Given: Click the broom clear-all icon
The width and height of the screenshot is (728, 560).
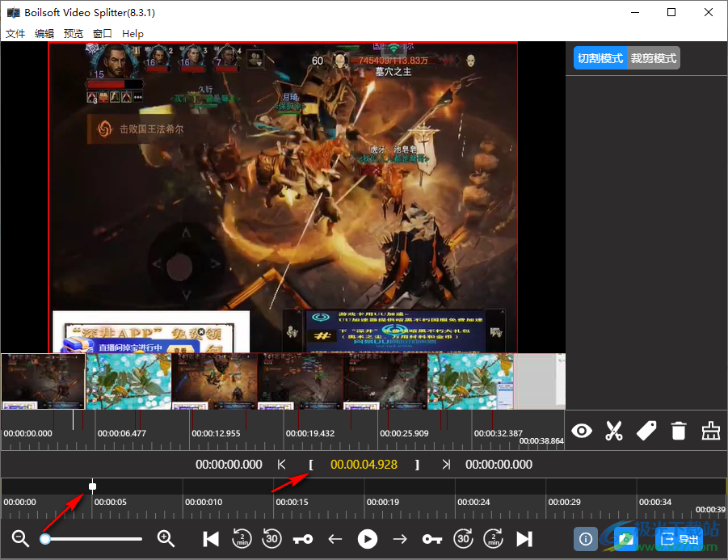Looking at the screenshot, I should click(711, 431).
